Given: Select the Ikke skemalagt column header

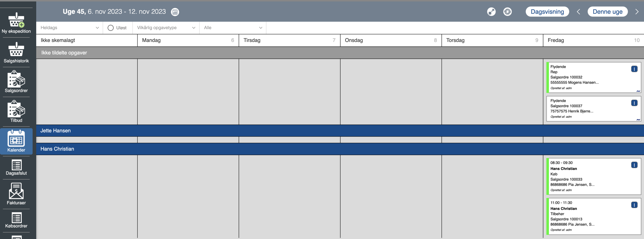Looking at the screenshot, I should pyautogui.click(x=87, y=40).
